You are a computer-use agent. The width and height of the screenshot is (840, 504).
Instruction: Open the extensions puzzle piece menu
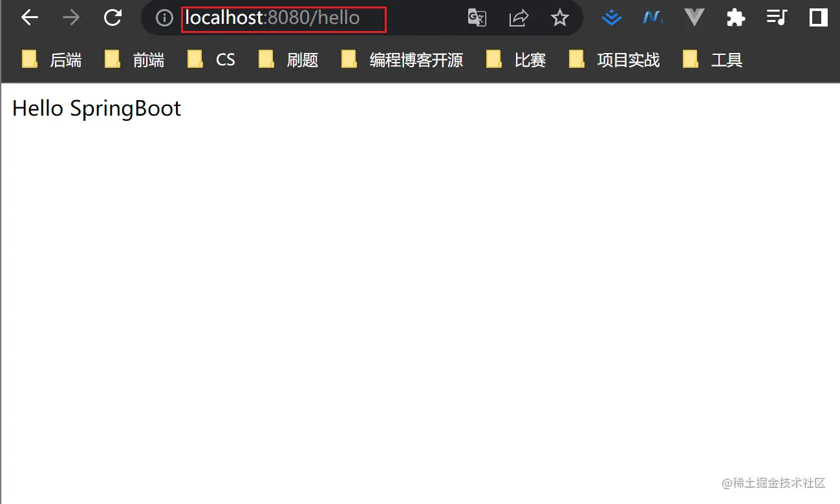point(736,18)
